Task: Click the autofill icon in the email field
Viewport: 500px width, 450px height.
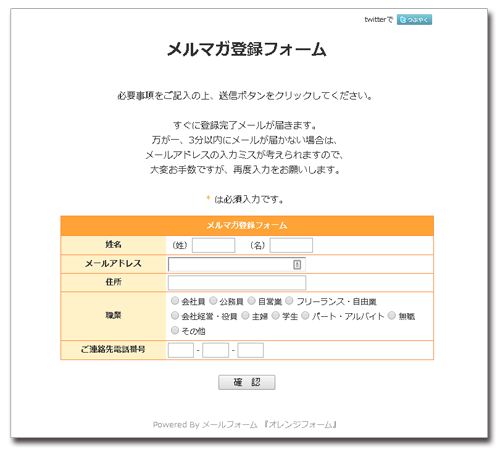Action: (297, 265)
